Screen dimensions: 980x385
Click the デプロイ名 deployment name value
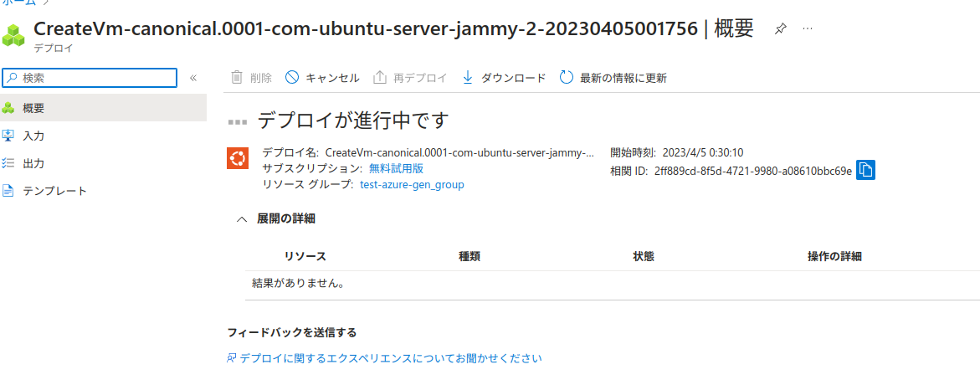click(460, 152)
